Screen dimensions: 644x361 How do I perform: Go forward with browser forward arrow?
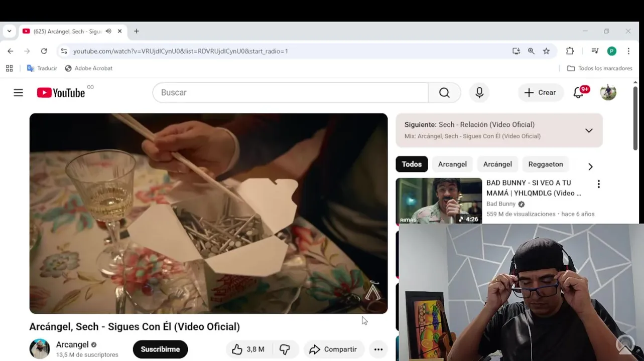point(27,51)
